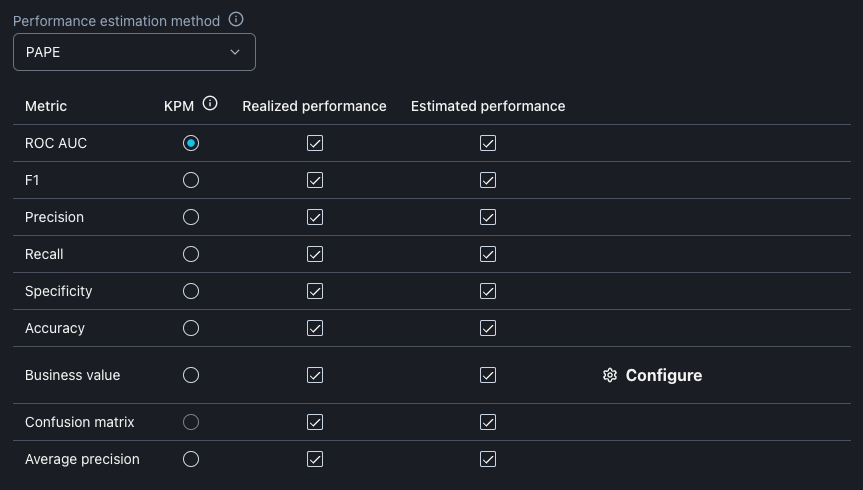Toggle Accuracy realized performance checkbox
This screenshot has height=490, width=863.
[x=315, y=328]
